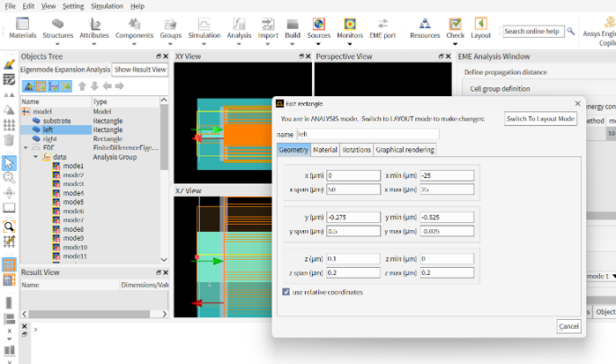Click the z span (µm) input field
Image resolution: width=616 pixels, height=364 pixels.
pos(353,273)
